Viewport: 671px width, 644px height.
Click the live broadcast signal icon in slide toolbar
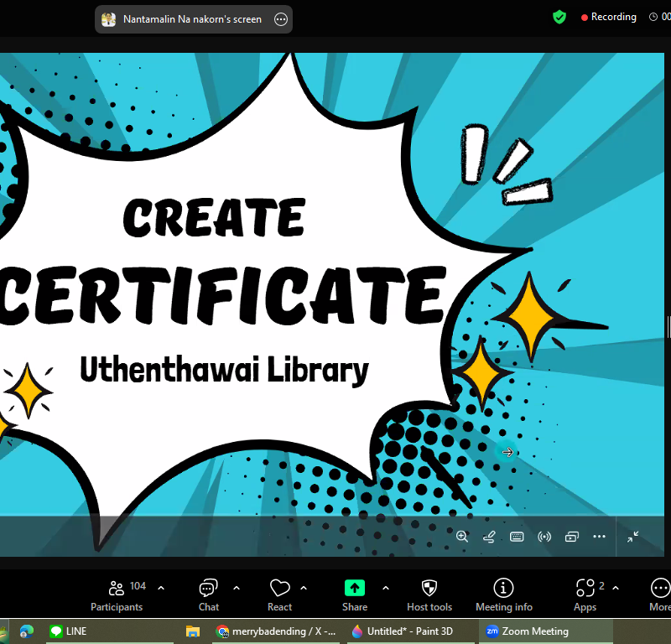click(544, 536)
